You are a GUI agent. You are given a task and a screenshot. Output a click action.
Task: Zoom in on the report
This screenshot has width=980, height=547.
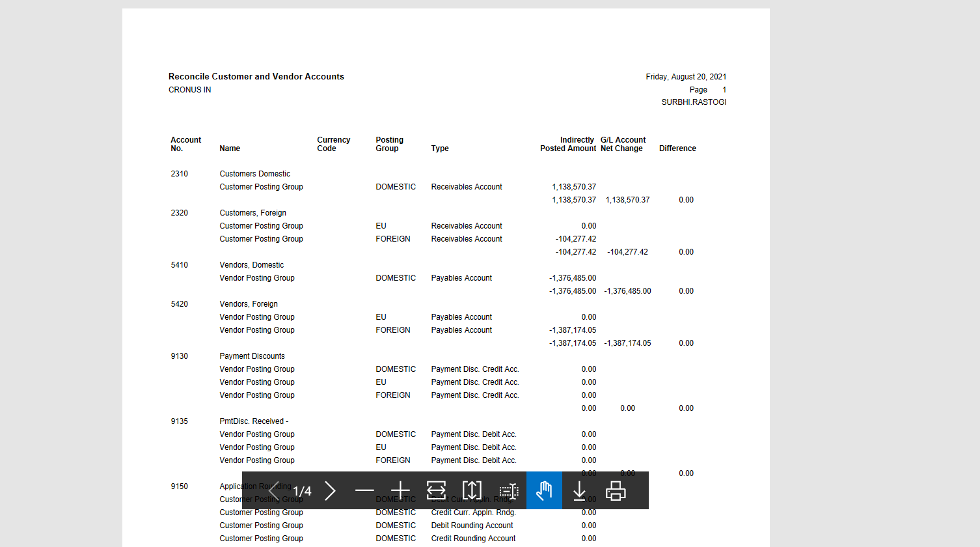pyautogui.click(x=400, y=490)
